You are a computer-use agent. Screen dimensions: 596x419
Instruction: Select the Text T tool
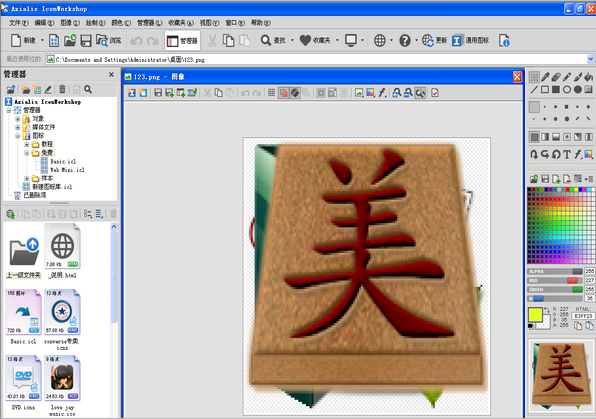[x=567, y=154]
